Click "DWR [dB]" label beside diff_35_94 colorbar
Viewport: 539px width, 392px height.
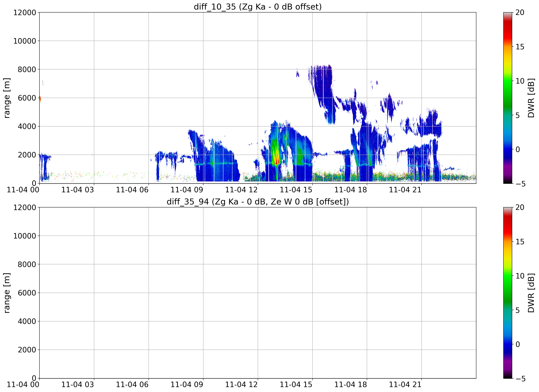pyautogui.click(x=531, y=293)
